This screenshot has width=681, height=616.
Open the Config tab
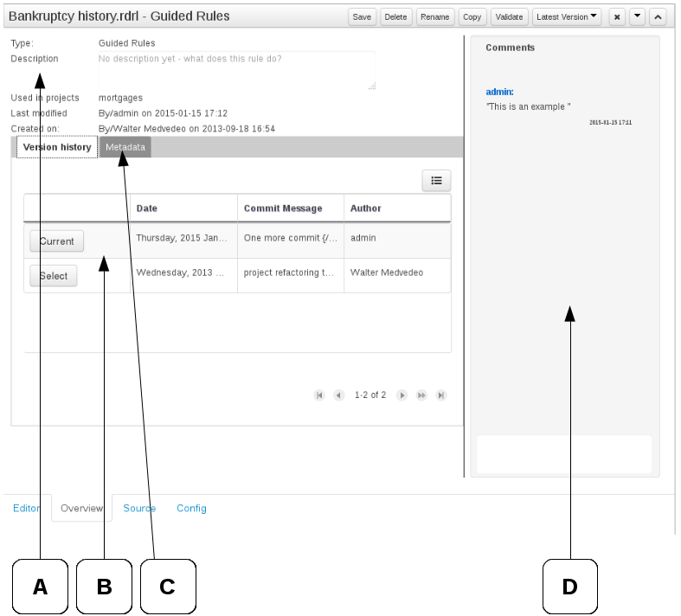coord(191,509)
